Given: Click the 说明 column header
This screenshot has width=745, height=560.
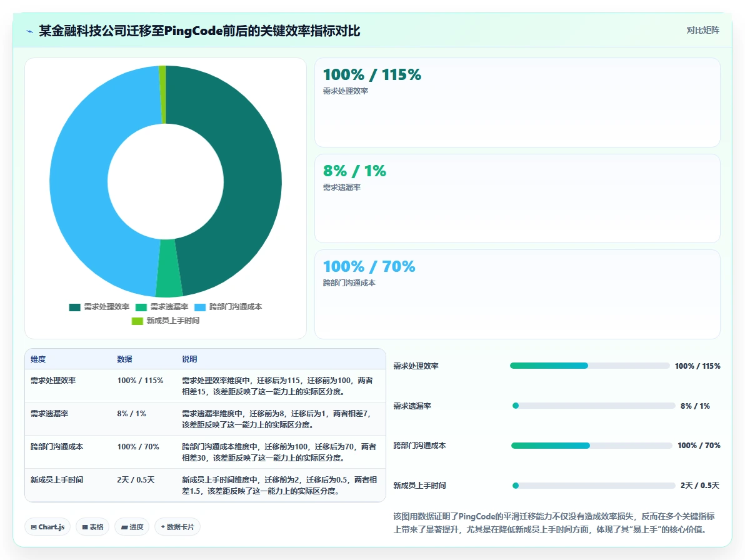Looking at the screenshot, I should (x=189, y=359).
